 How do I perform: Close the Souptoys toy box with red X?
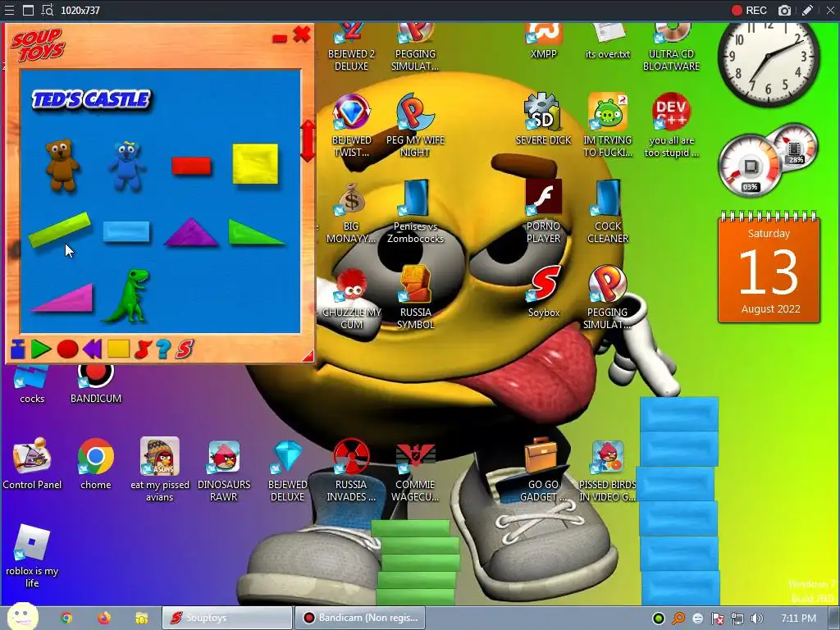[302, 34]
